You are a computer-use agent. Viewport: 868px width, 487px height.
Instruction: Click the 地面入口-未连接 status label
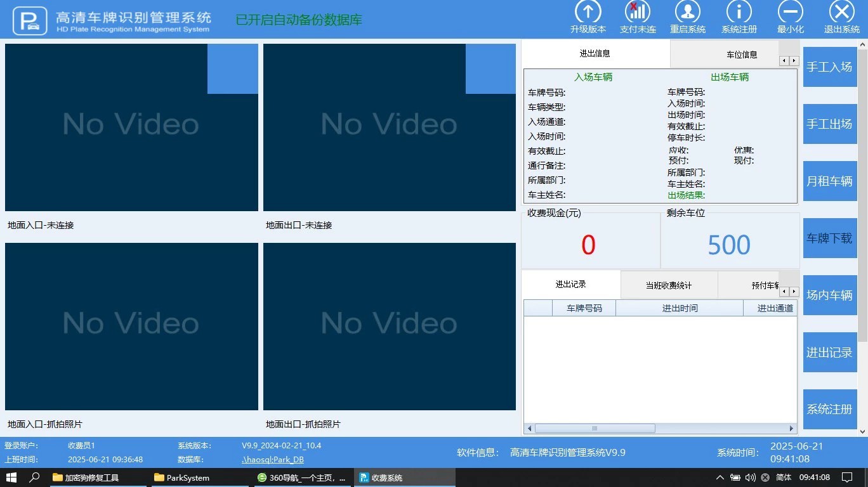point(41,225)
